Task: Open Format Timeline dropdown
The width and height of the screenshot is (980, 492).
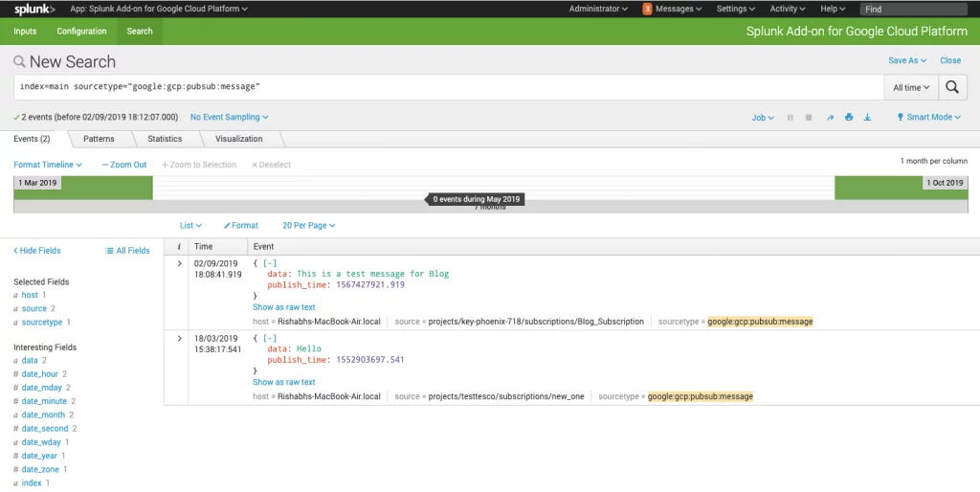Action: (48, 165)
